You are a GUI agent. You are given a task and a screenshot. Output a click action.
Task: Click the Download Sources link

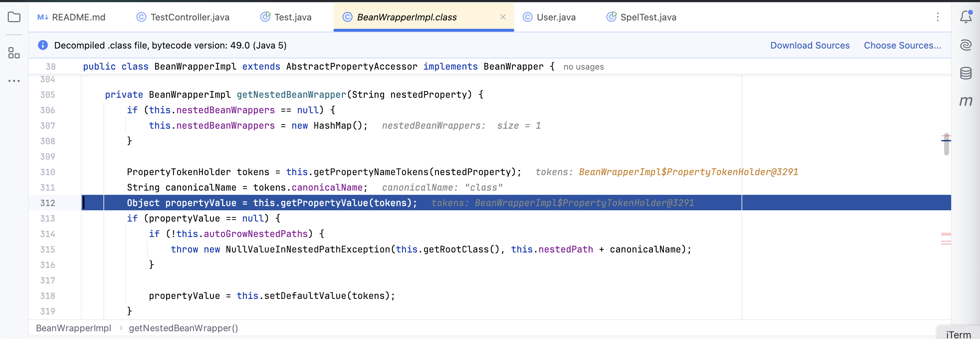click(x=809, y=45)
